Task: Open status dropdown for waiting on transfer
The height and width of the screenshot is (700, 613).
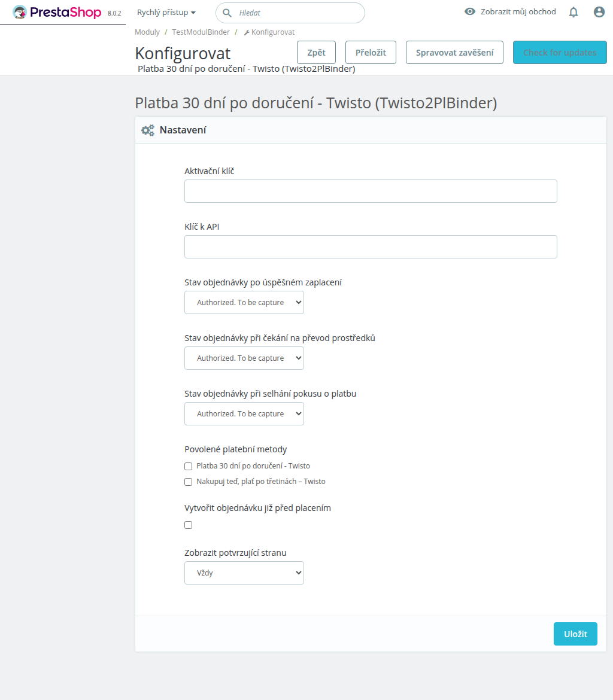Action: click(x=244, y=358)
